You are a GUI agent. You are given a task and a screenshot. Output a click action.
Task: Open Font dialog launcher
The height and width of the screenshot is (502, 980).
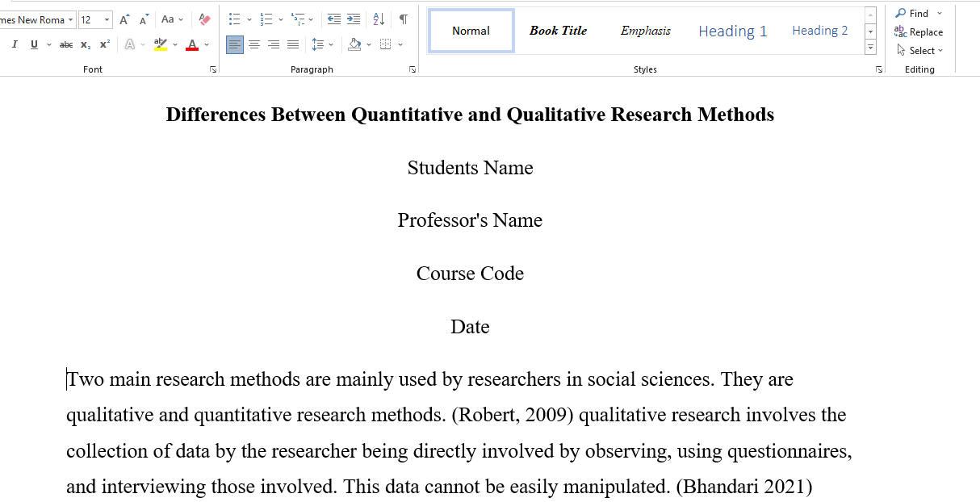pyautogui.click(x=213, y=70)
